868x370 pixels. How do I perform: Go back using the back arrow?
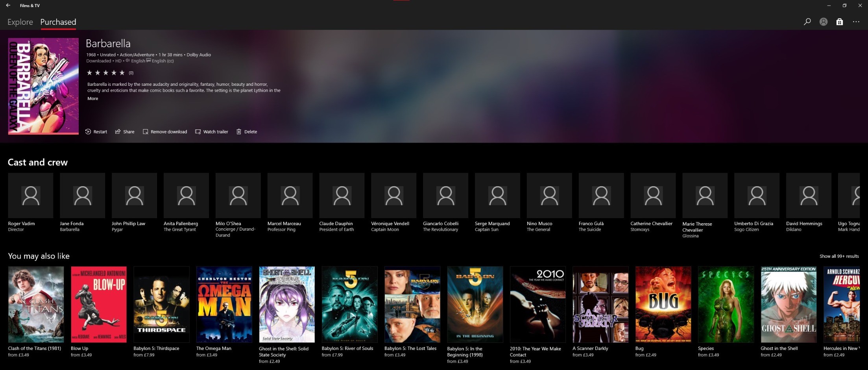pyautogui.click(x=8, y=6)
